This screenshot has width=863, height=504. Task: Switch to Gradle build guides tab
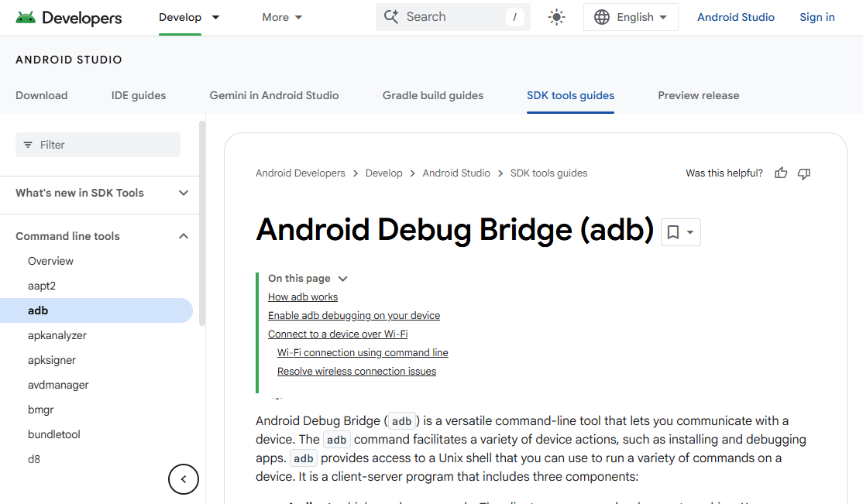tap(432, 95)
